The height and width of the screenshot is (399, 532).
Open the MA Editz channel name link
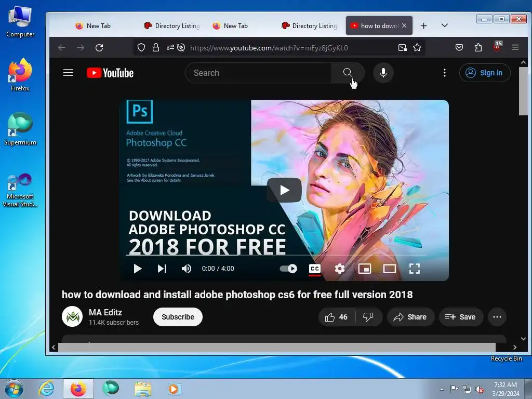(x=105, y=312)
